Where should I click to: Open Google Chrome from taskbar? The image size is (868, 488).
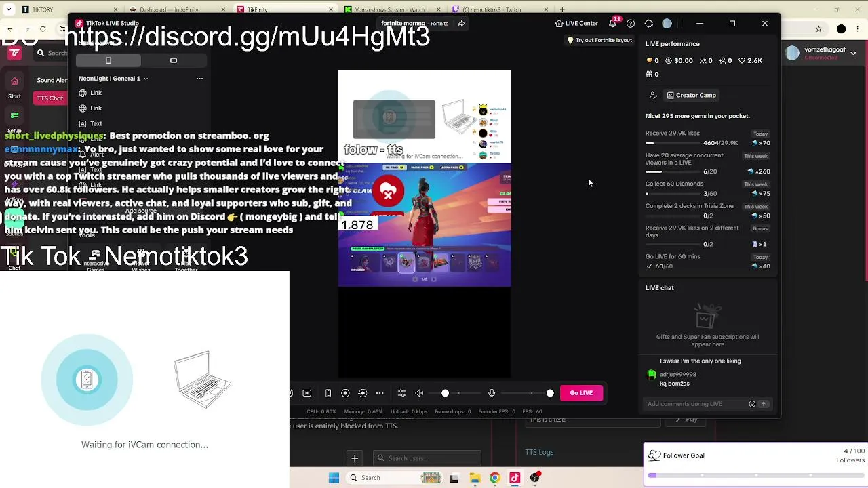(x=494, y=478)
